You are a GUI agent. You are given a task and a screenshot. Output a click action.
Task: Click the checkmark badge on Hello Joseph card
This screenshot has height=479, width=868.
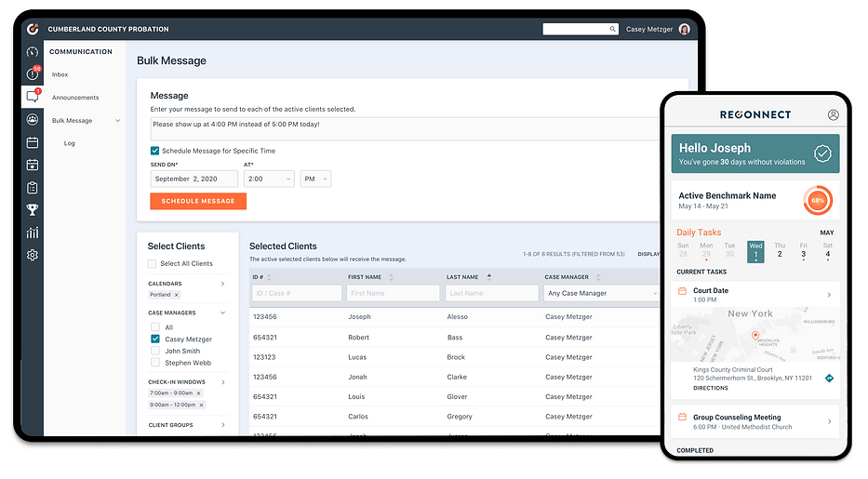(x=822, y=153)
